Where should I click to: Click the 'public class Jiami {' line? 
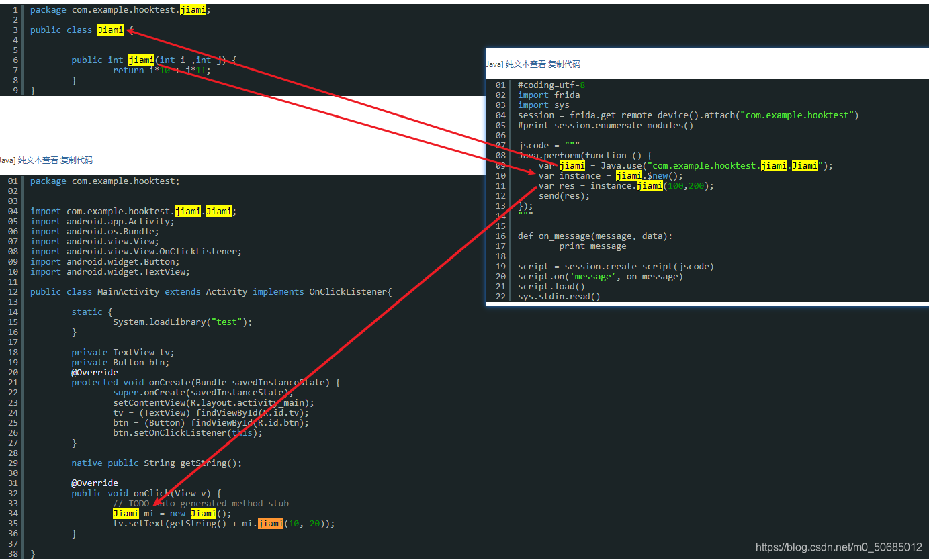(82, 30)
